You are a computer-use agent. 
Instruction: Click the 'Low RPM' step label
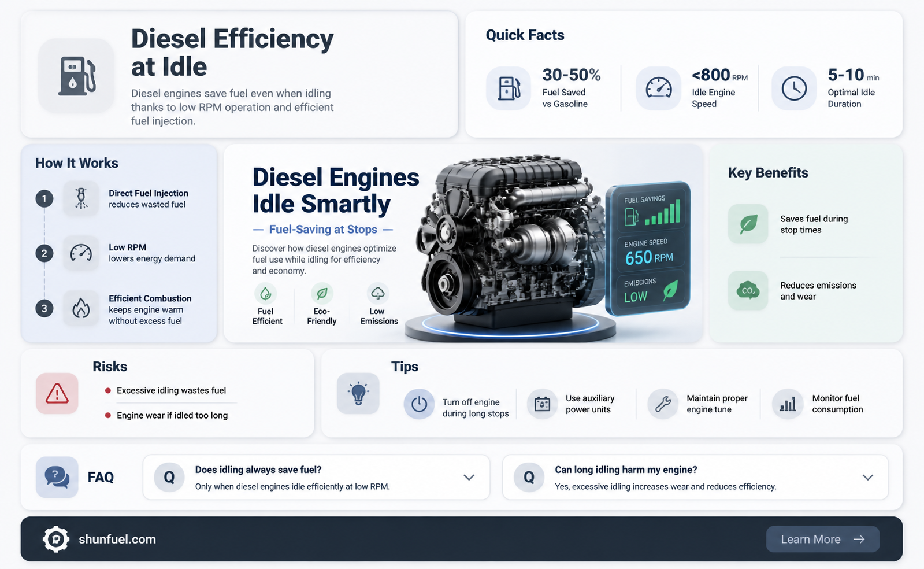127,247
